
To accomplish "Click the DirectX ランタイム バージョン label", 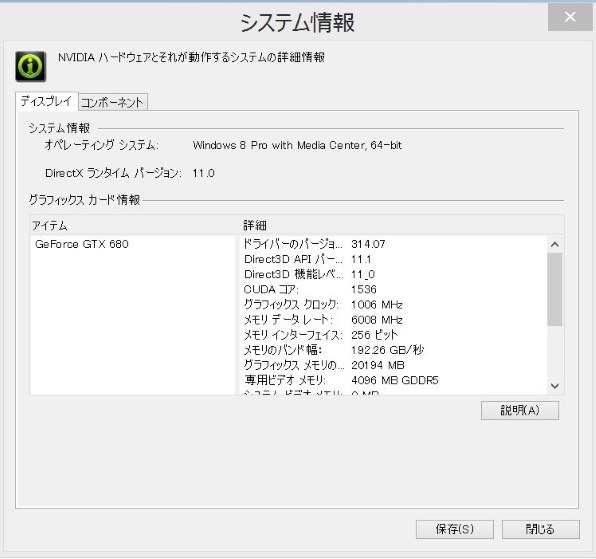I will [113, 173].
